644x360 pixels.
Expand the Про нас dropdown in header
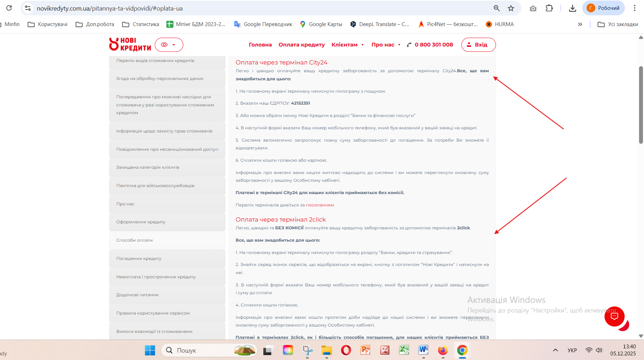pyautogui.click(x=386, y=45)
